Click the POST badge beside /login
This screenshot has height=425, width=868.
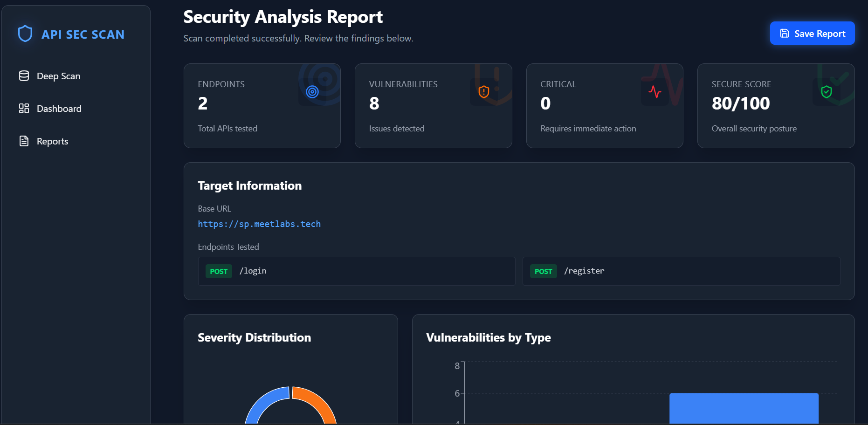pyautogui.click(x=219, y=271)
